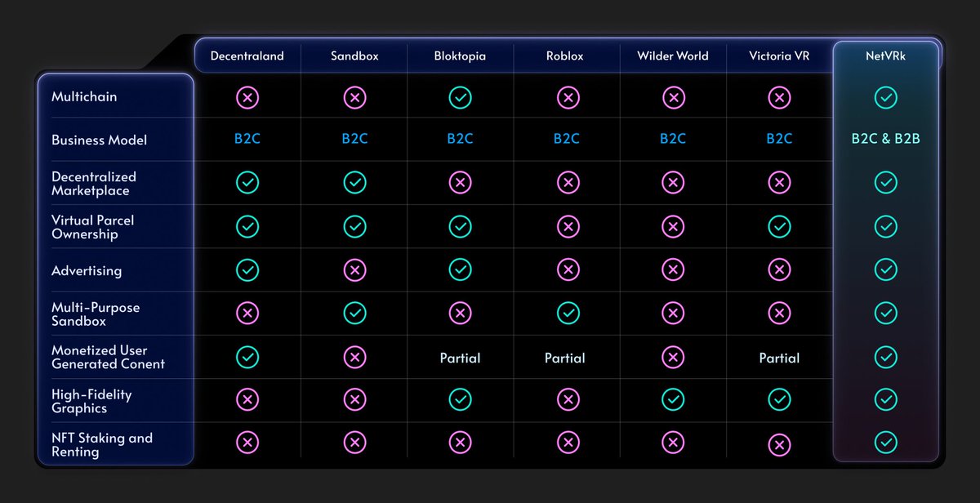Click Multichain cross icon under Victoria VR
This screenshot has height=503, width=980.
click(x=779, y=99)
